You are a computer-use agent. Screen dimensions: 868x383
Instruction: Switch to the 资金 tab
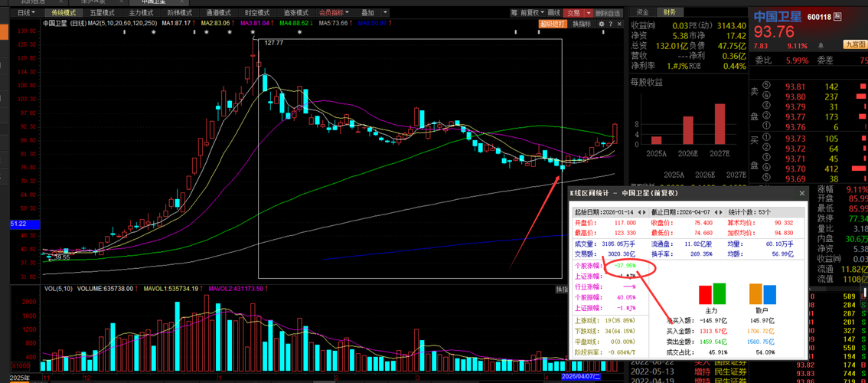click(x=642, y=12)
